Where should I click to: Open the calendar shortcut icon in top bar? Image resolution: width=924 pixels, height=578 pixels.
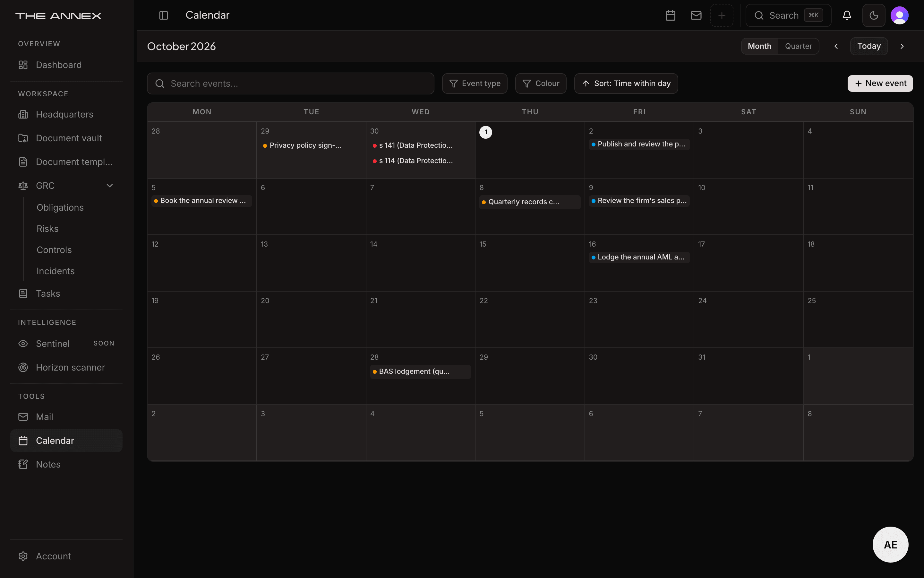(671, 15)
